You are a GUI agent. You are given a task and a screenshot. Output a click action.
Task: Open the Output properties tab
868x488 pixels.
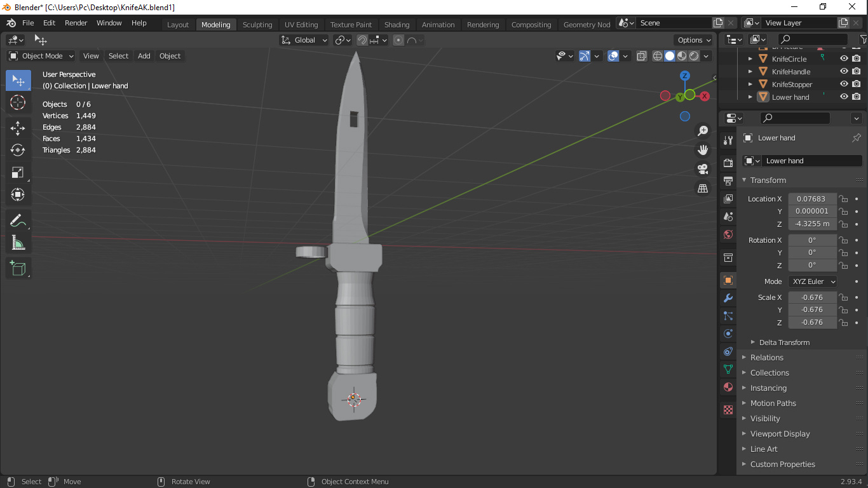click(x=728, y=181)
